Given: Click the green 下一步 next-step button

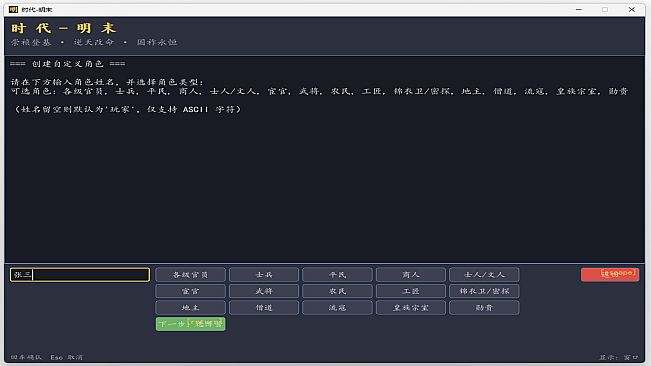Looking at the screenshot, I should tap(191, 324).
